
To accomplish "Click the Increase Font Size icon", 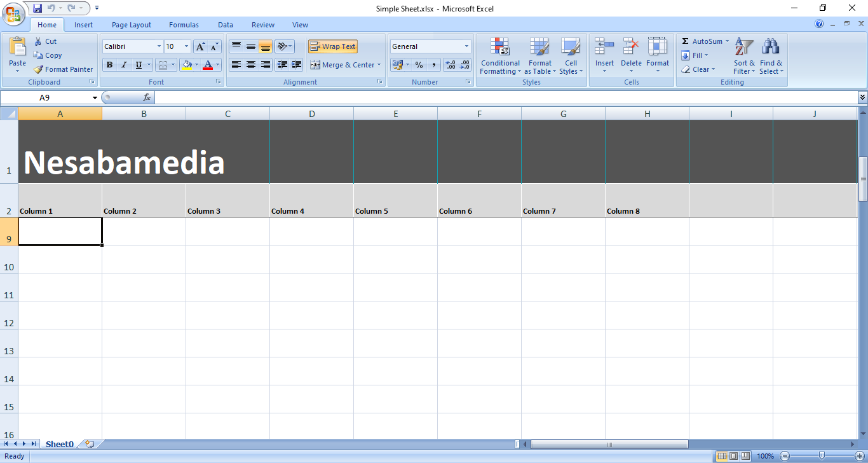I will (200, 46).
